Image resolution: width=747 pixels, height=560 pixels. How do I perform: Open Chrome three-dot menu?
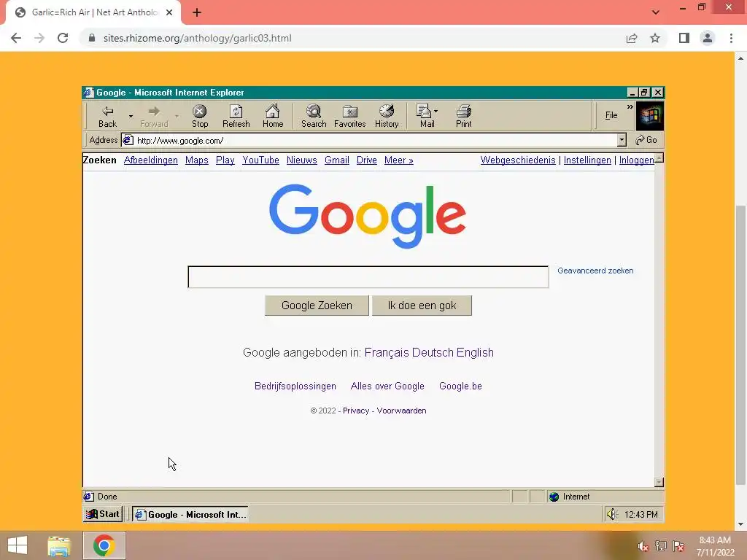pos(731,38)
